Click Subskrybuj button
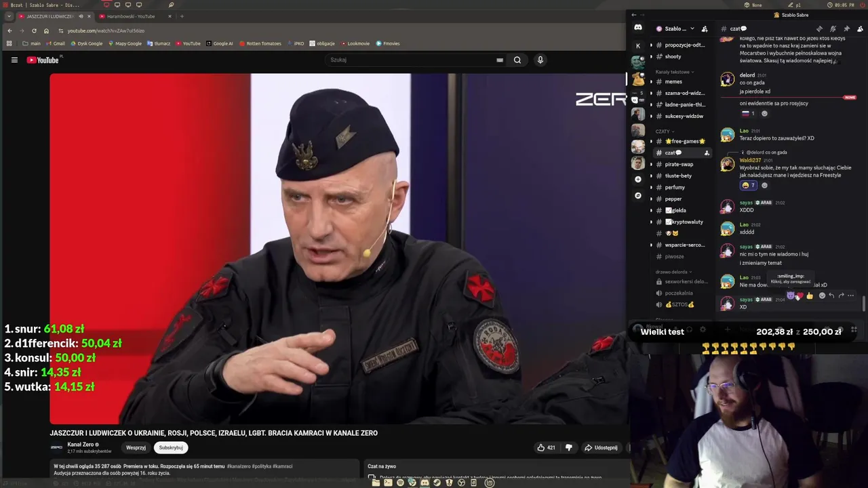The width and height of the screenshot is (868, 488). (171, 447)
